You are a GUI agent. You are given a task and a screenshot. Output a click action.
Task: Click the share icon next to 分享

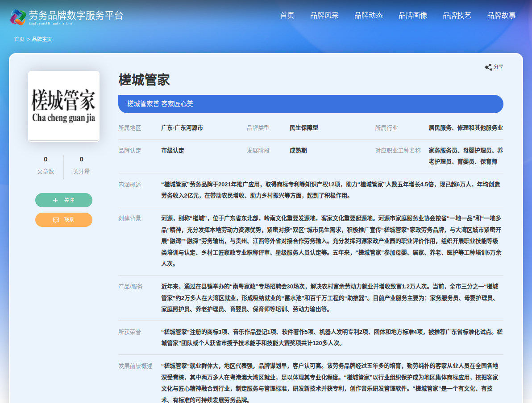488,67
